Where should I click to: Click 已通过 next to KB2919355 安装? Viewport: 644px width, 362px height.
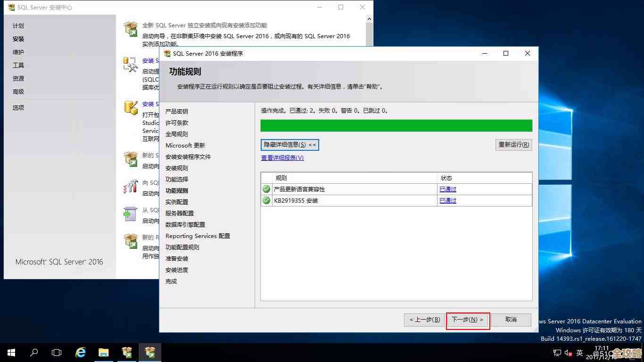[447, 200]
